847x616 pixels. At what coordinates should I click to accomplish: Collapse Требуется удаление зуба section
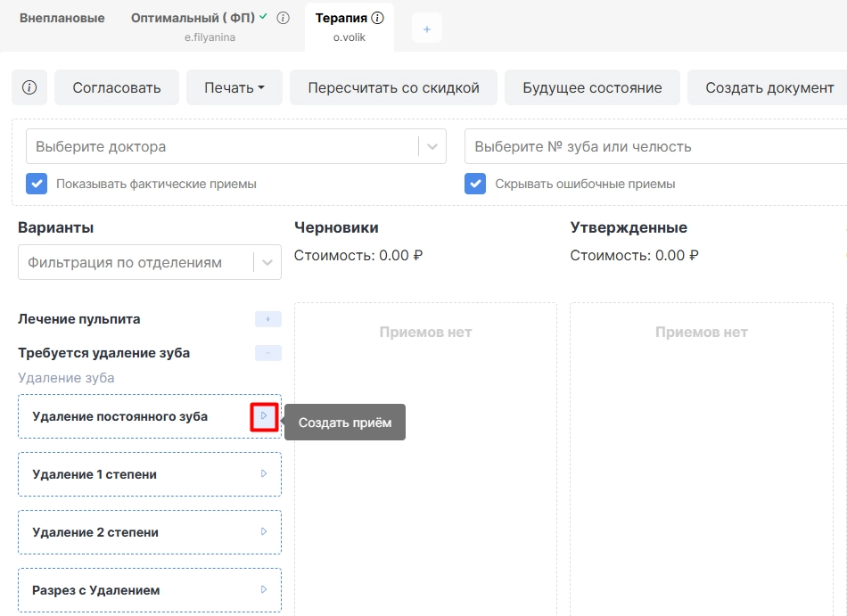pos(268,353)
